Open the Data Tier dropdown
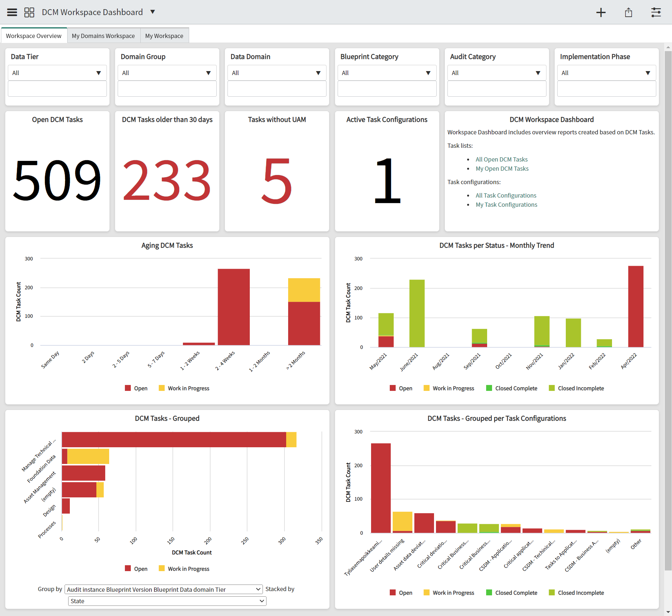Viewport: 672px width, 616px height. tap(57, 73)
